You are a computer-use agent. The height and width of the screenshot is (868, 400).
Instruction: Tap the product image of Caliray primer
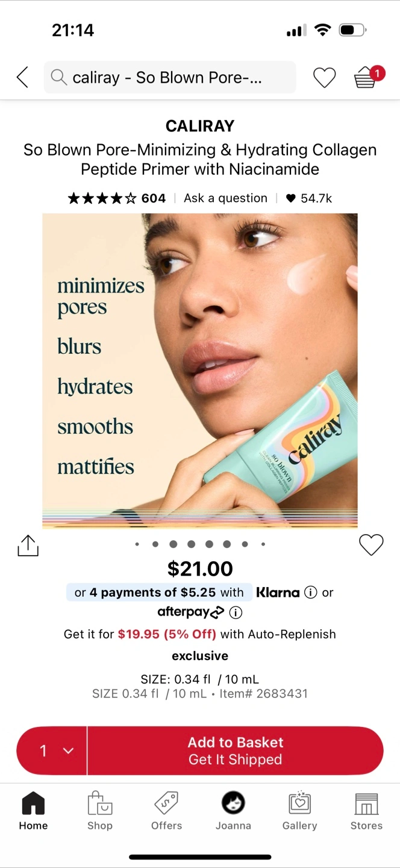[200, 371]
